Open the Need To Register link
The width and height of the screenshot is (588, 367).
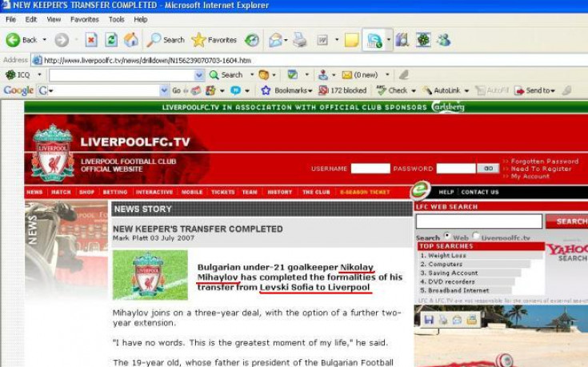pos(541,169)
